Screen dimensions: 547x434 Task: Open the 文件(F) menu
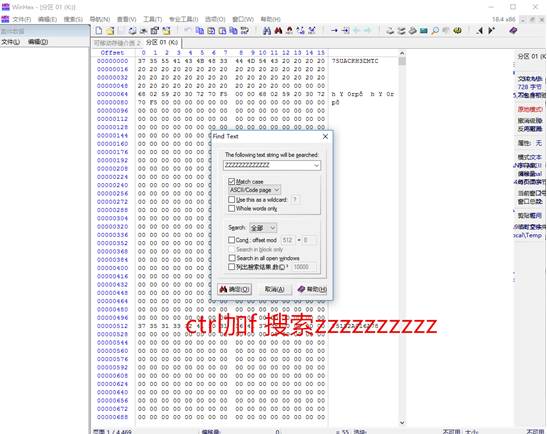click(x=22, y=19)
